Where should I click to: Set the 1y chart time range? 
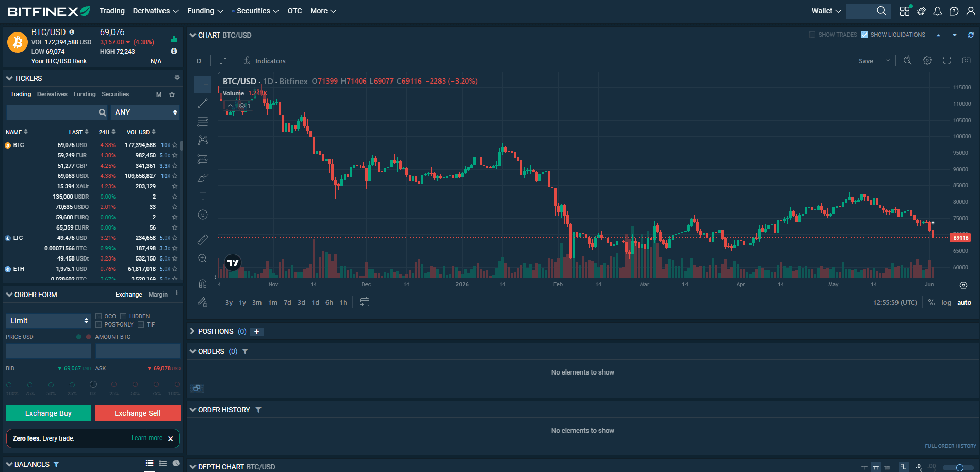tap(242, 303)
